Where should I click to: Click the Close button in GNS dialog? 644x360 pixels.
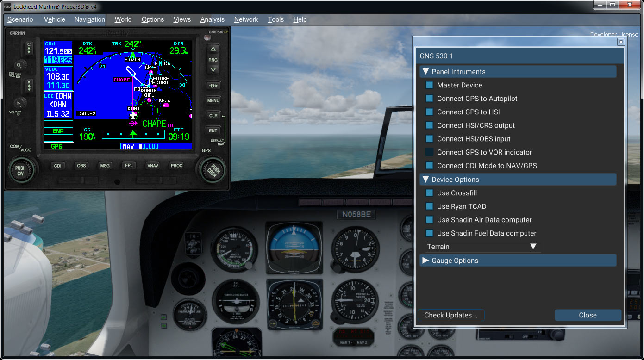588,315
